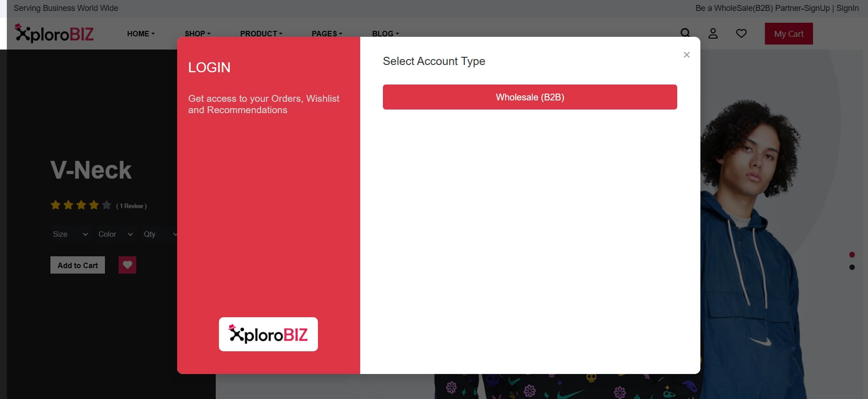Click XploroBIZ logo inside login panel
This screenshot has height=399, width=868.
pos(268,334)
